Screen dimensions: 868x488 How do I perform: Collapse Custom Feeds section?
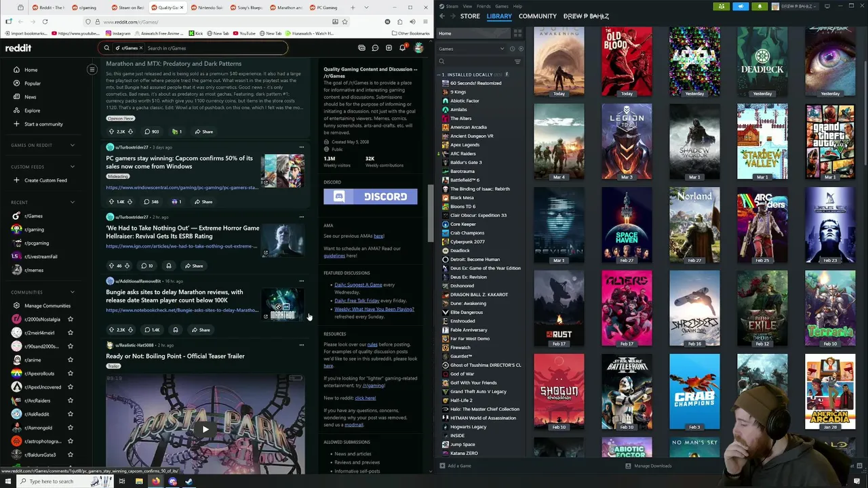pyautogui.click(x=73, y=167)
